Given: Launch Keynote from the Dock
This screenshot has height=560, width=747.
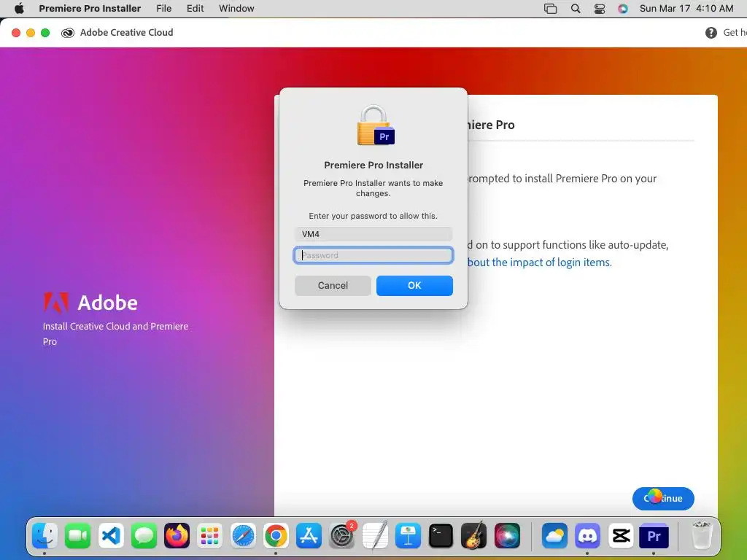Looking at the screenshot, I should (408, 536).
